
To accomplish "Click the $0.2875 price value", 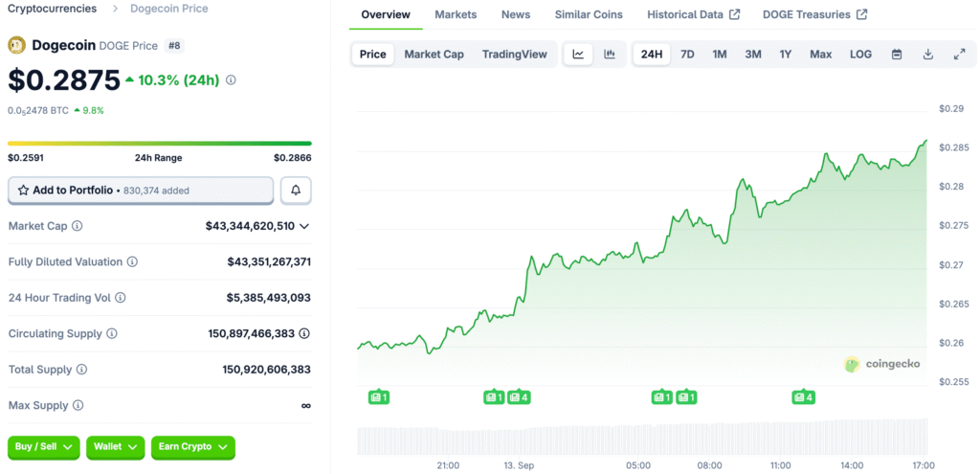I will (x=64, y=80).
